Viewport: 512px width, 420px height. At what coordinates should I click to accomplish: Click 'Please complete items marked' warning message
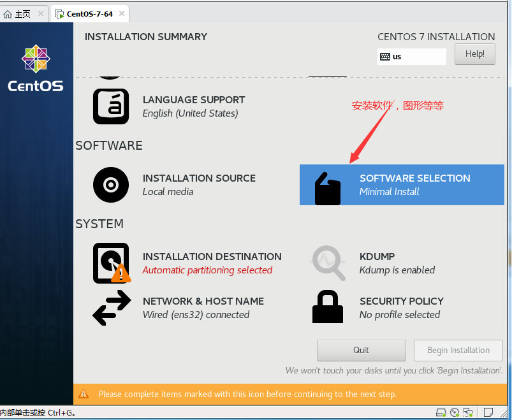tap(247, 395)
